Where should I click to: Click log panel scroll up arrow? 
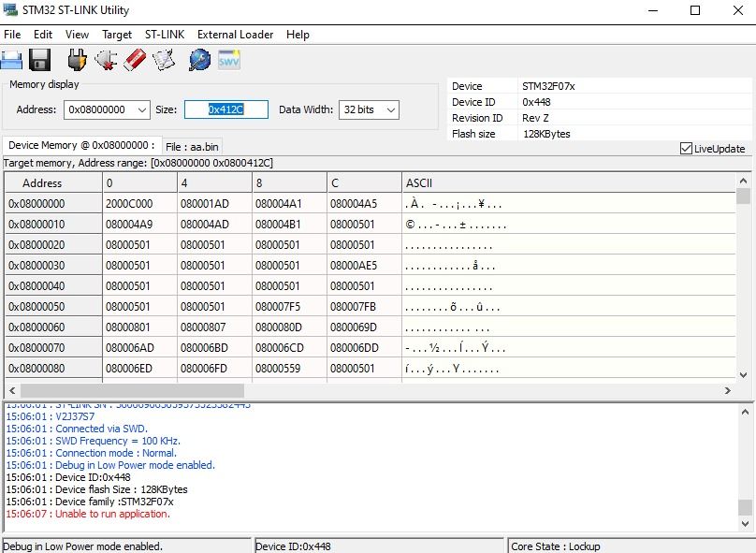[x=745, y=412]
